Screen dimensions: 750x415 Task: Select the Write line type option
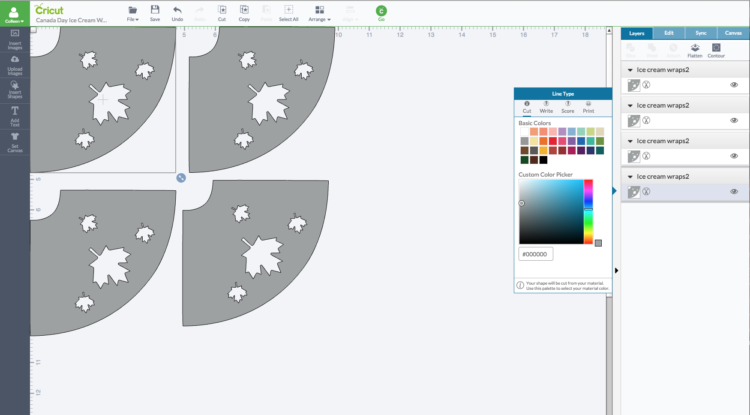(546, 108)
